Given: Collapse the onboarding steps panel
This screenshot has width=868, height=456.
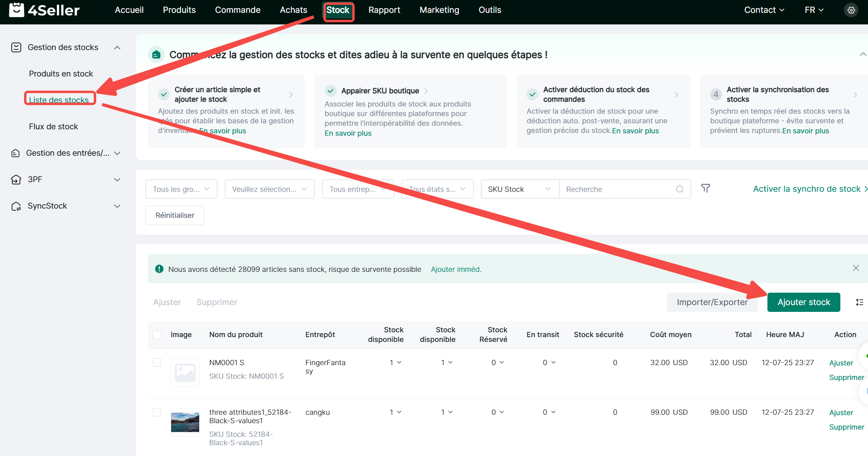Looking at the screenshot, I should click(x=862, y=54).
